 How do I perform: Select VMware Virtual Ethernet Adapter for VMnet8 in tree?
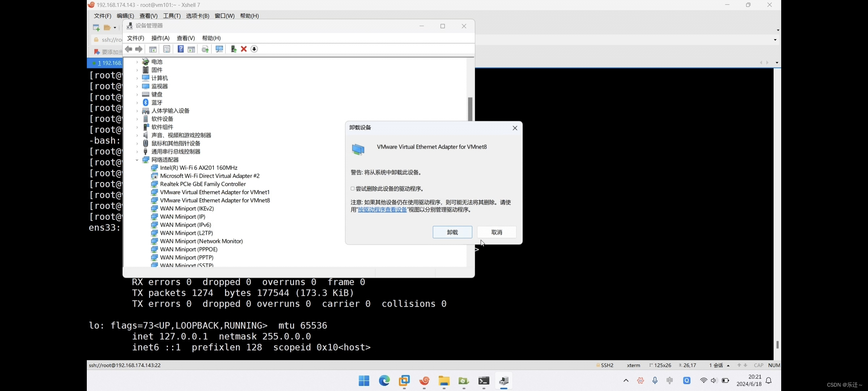click(215, 201)
